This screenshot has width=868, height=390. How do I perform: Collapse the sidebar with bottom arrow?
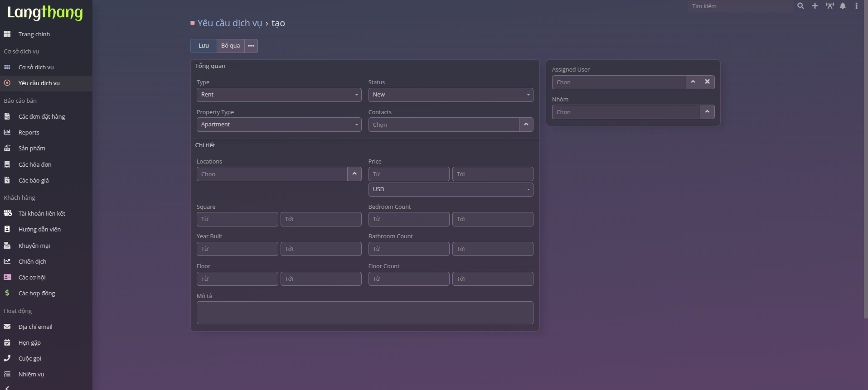point(7,387)
